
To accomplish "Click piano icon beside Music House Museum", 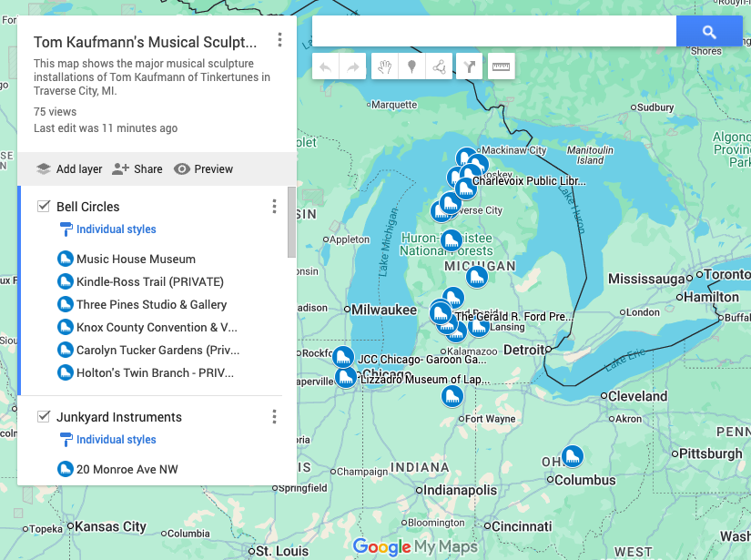I will [x=66, y=259].
